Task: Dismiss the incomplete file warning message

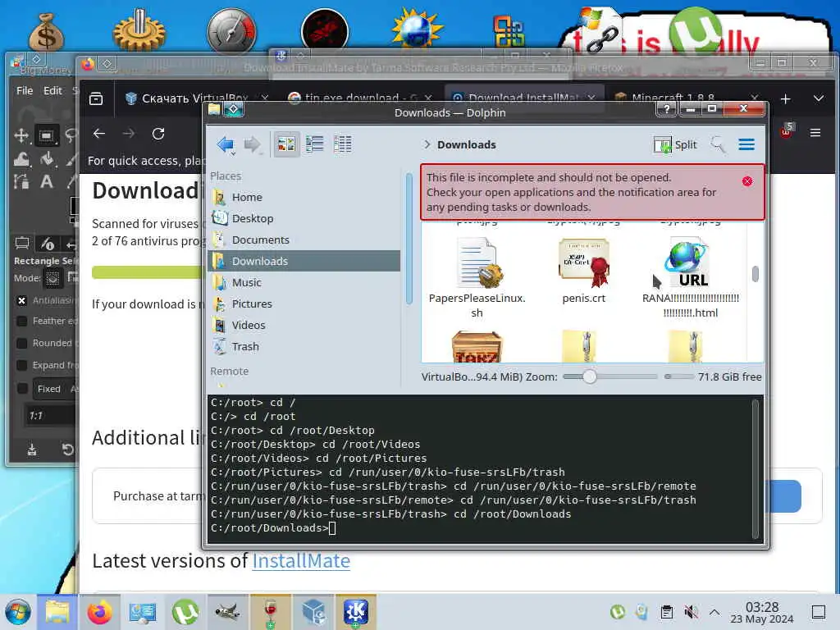Action: coord(747,181)
